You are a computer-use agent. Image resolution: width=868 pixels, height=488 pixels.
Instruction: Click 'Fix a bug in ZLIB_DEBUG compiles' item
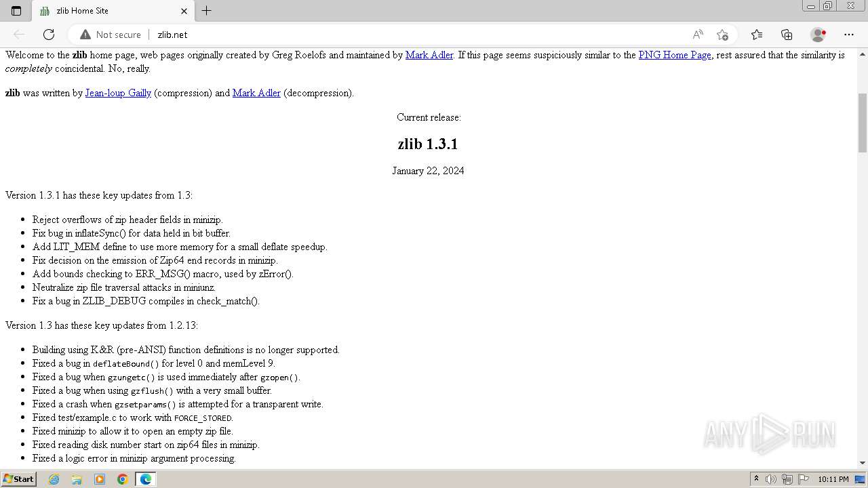[146, 301]
